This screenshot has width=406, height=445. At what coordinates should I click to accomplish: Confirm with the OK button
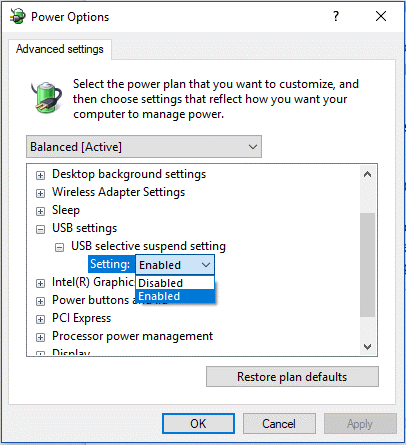click(x=198, y=424)
